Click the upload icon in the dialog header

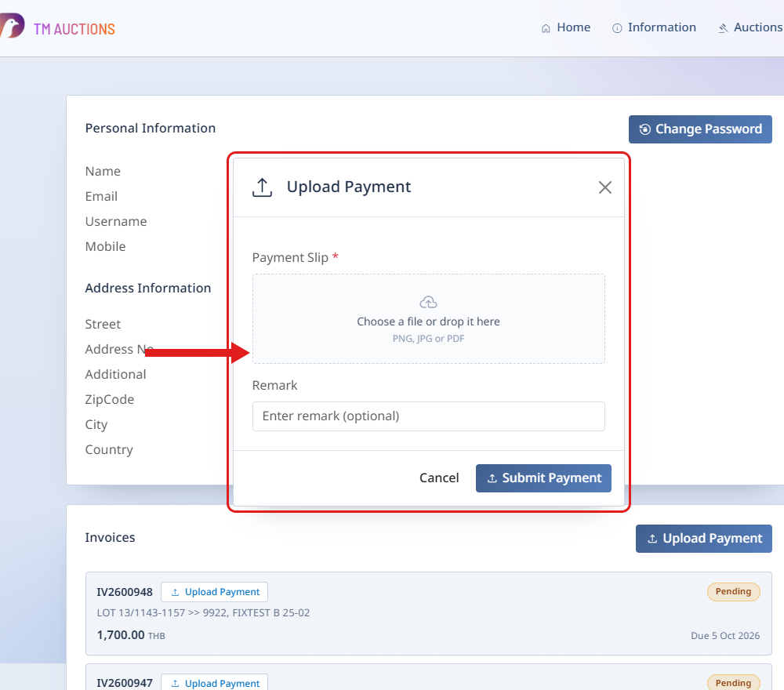pos(262,187)
